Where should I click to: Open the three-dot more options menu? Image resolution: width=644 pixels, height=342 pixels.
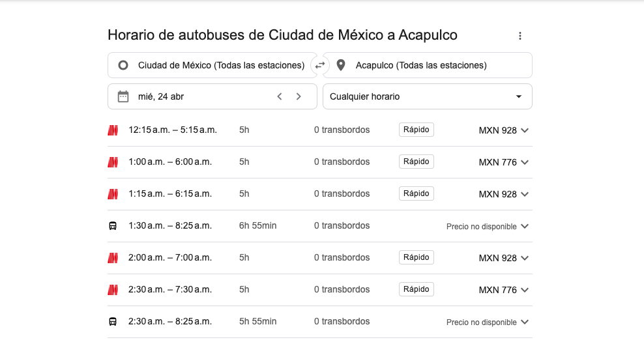[520, 36]
